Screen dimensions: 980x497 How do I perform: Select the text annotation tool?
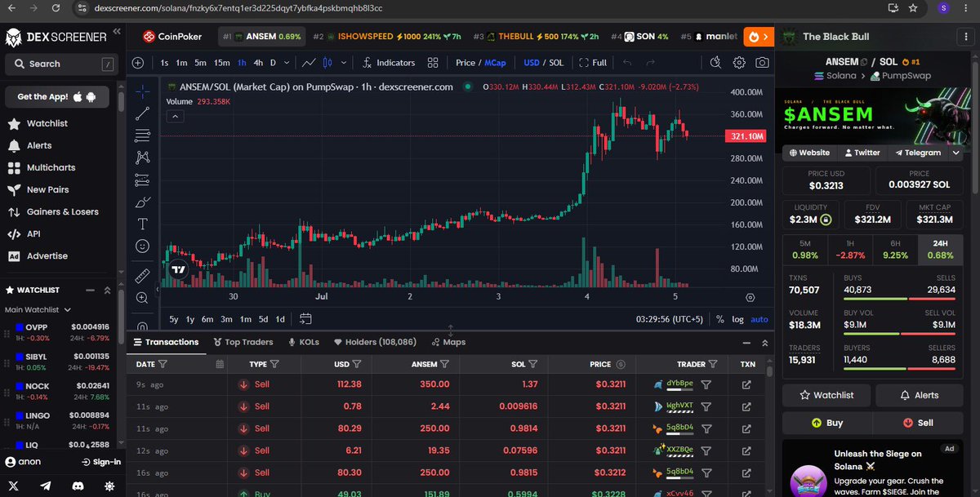142,224
